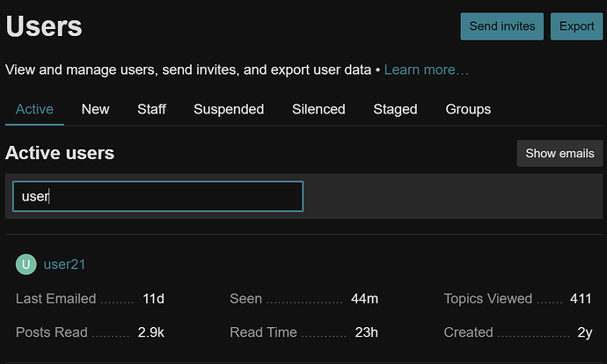Viewport: 607px width, 364px height.
Task: Select the Seen value 44m
Action: pyautogui.click(x=364, y=299)
